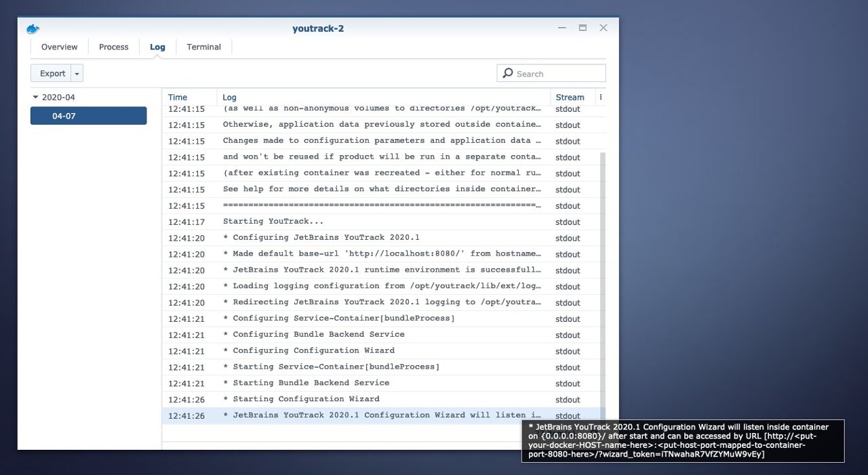
Task: Select 'runtime environment is successfull' log row
Action: (x=381, y=270)
